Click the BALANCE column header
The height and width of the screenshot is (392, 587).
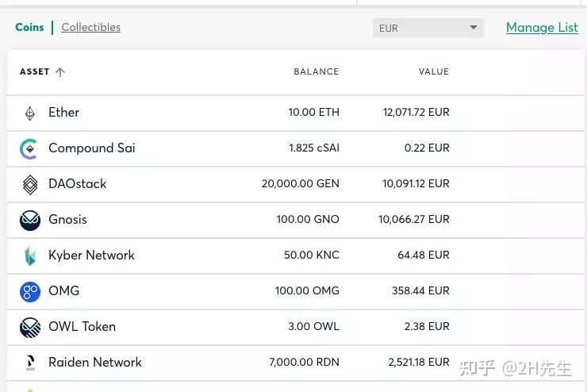316,71
